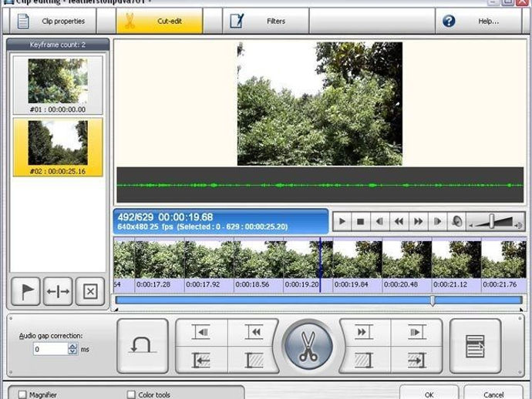Click the Audio gap correction input field
Image resolution: width=532 pixels, height=399 pixels.
tap(51, 349)
